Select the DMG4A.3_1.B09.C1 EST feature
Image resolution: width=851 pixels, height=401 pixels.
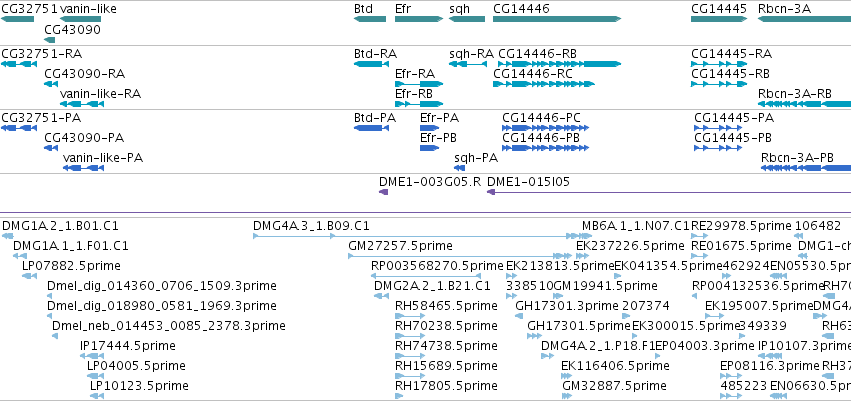point(422,236)
